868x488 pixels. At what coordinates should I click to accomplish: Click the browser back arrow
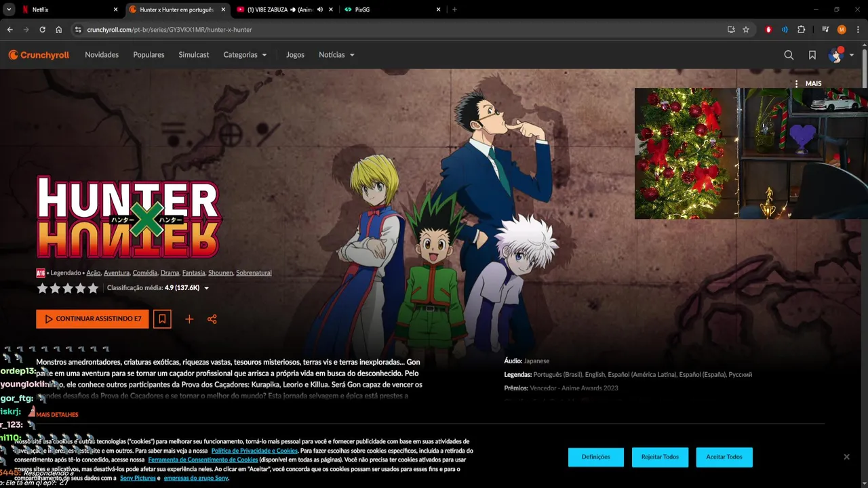tap(9, 30)
